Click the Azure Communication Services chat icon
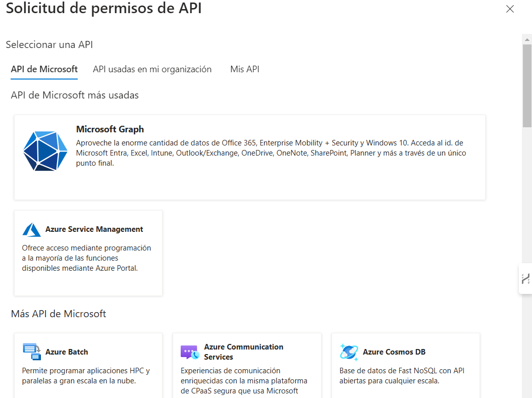Screen dimensions: 532x398 [x=189, y=352]
